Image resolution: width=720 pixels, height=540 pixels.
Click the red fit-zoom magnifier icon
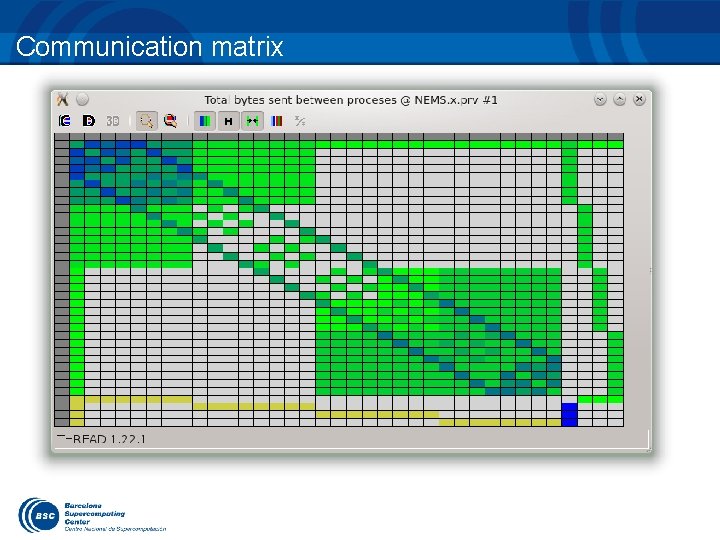click(170, 121)
